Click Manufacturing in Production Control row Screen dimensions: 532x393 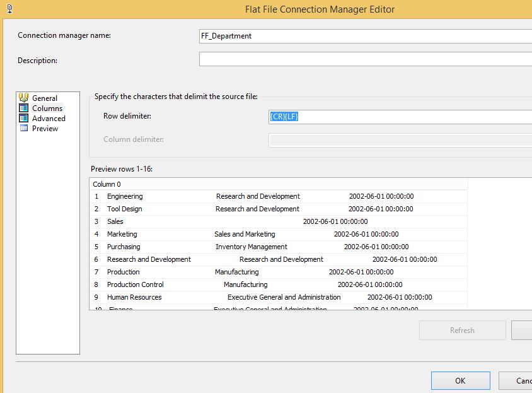246,284
